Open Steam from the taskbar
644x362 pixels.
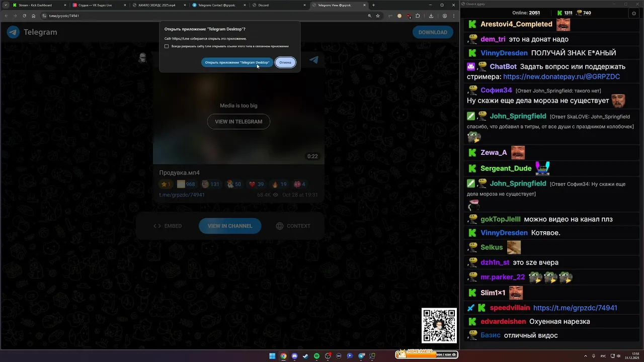305,356
